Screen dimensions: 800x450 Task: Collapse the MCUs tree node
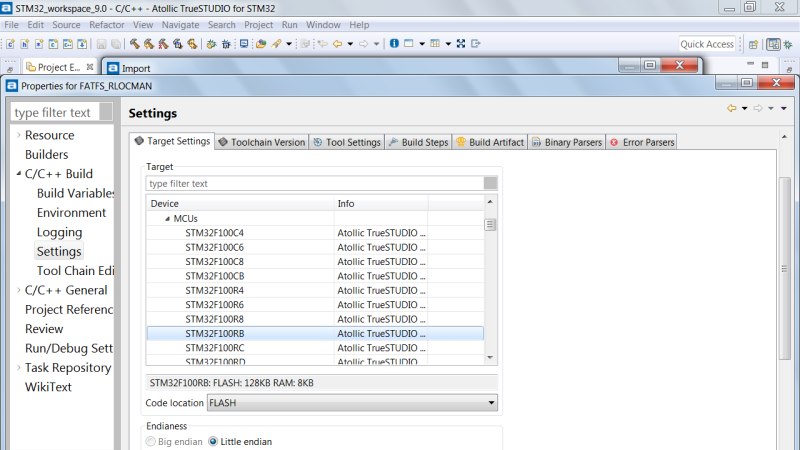tap(167, 218)
